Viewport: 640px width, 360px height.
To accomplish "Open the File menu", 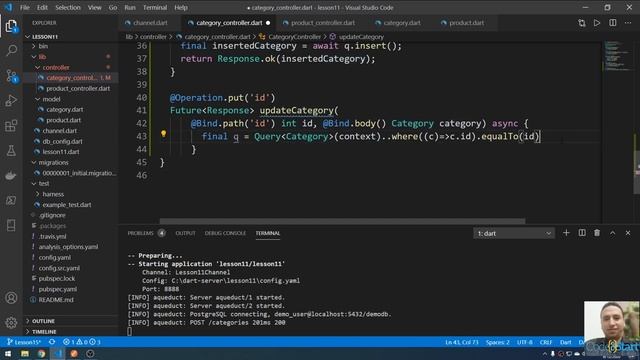I will (24, 7).
